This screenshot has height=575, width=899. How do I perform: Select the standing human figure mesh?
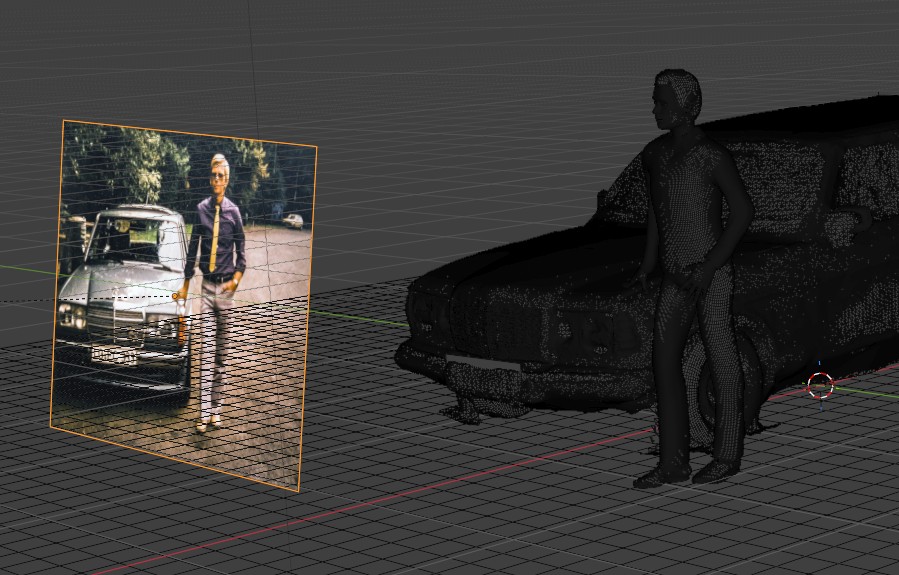click(x=693, y=279)
